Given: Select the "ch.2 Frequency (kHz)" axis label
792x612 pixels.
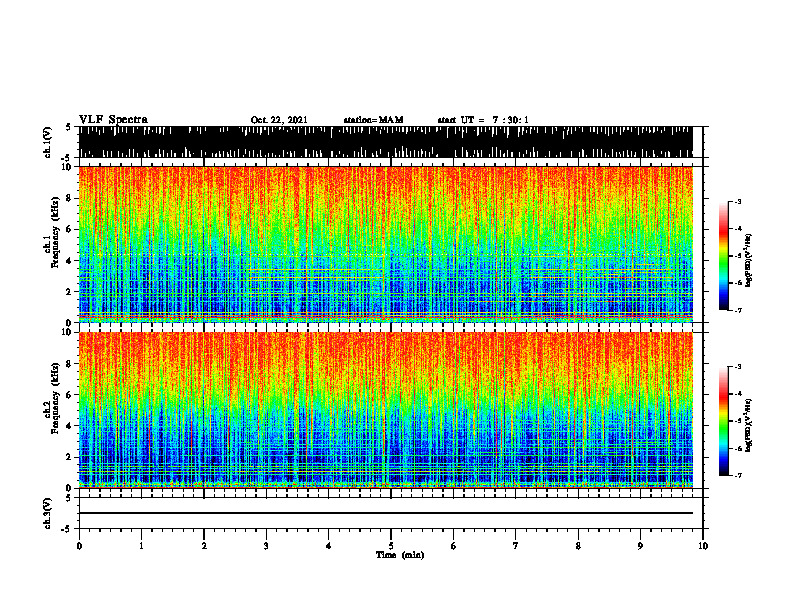Looking at the screenshot, I should tap(52, 397).
